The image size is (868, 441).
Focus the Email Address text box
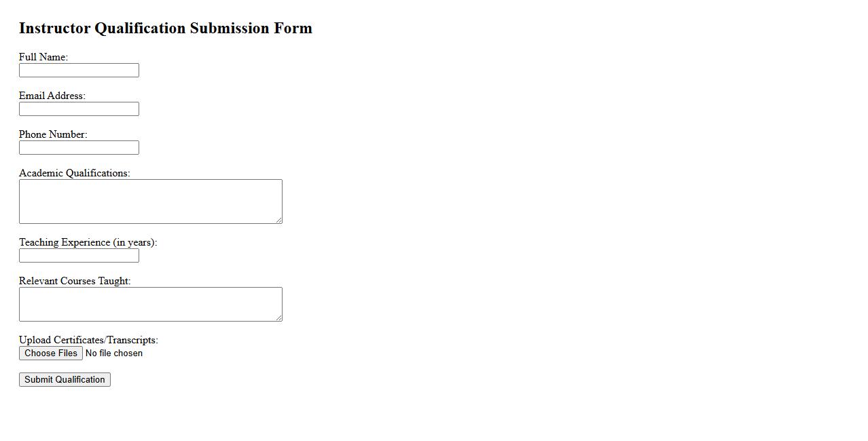point(79,109)
